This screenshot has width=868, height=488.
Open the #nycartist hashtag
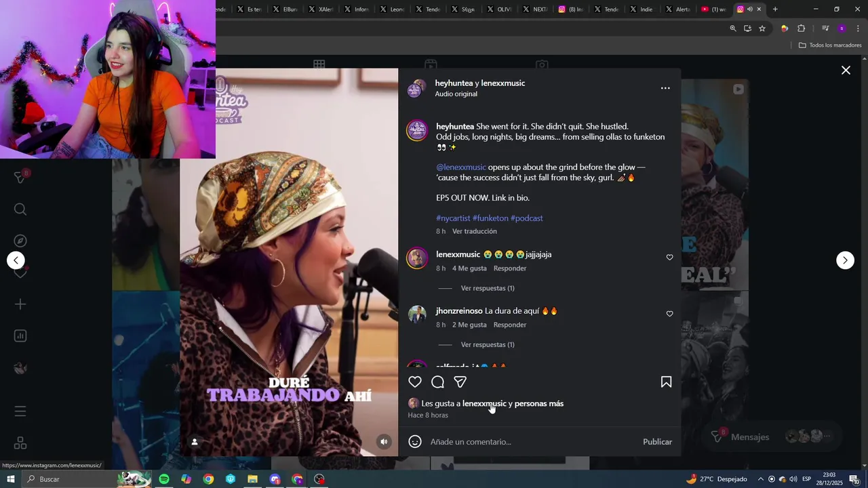453,218
